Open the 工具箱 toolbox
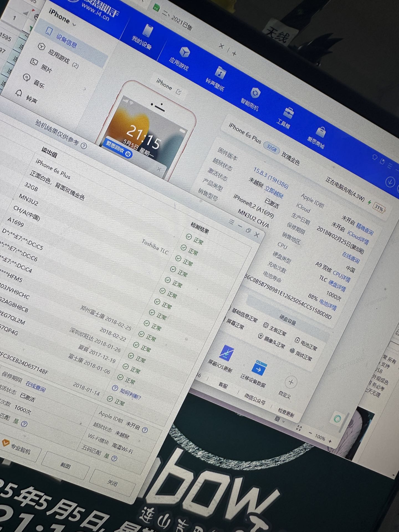The width and height of the screenshot is (399, 532). coord(285,118)
